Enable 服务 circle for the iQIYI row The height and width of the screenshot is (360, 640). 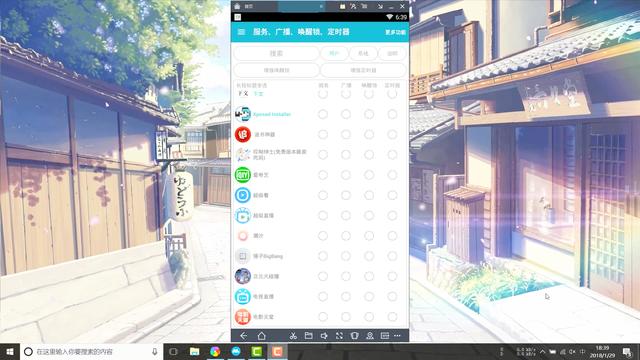coord(323,175)
